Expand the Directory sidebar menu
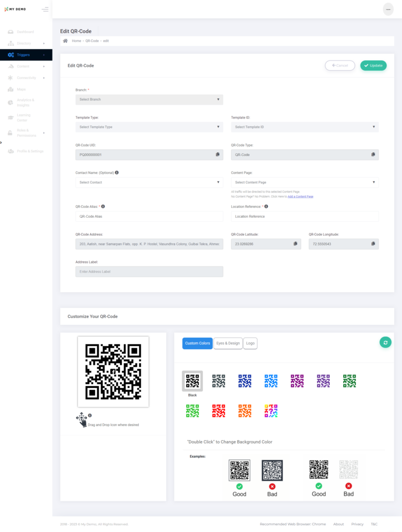 click(x=26, y=44)
